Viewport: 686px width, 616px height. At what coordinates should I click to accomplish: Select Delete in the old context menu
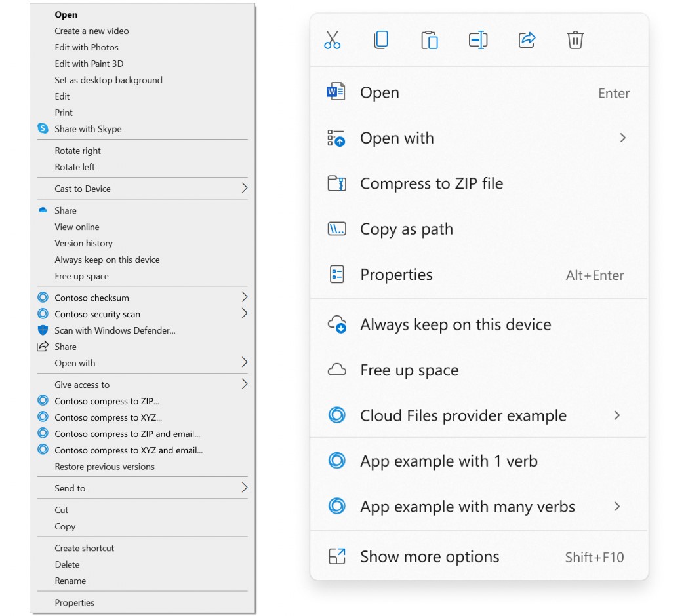[67, 564]
